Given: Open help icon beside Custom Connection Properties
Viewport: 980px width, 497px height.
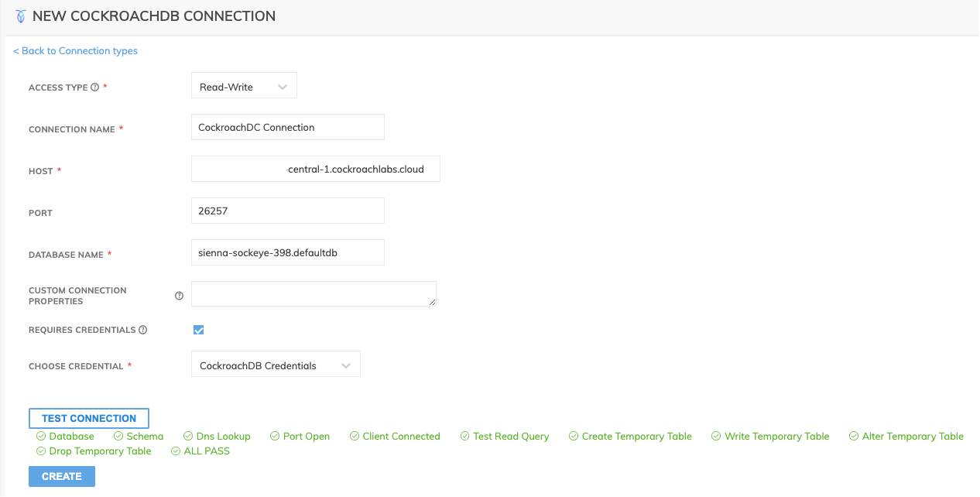Looking at the screenshot, I should (x=180, y=296).
